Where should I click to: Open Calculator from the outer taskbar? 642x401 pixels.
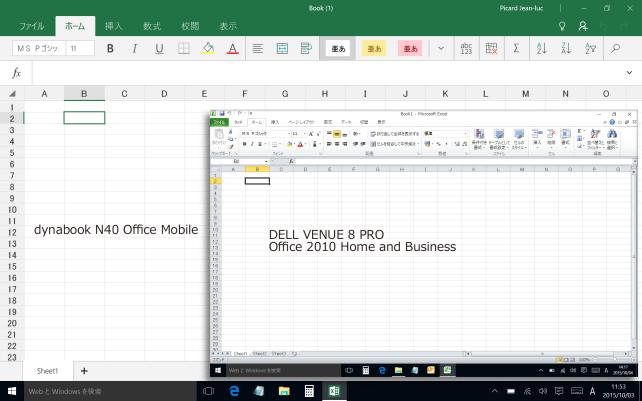[309, 391]
